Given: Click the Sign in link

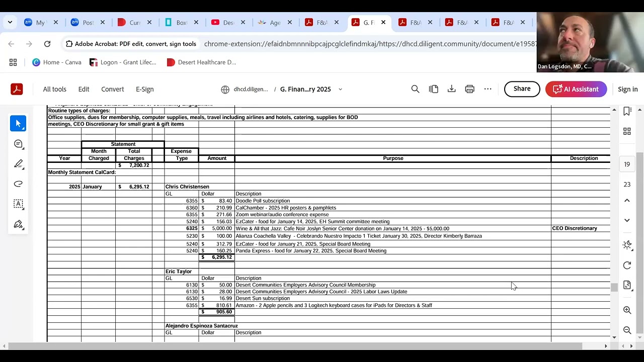Looking at the screenshot, I should (627, 89).
